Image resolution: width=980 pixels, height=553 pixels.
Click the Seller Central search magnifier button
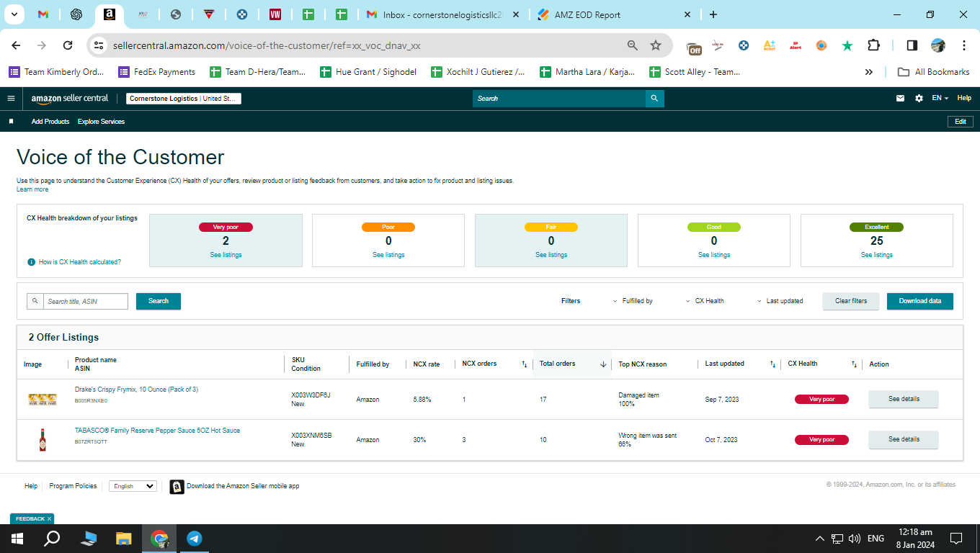pyautogui.click(x=654, y=99)
